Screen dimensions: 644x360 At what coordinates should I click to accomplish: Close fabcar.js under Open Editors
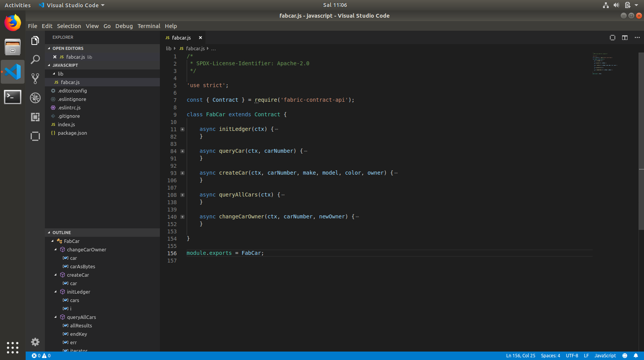(x=55, y=57)
